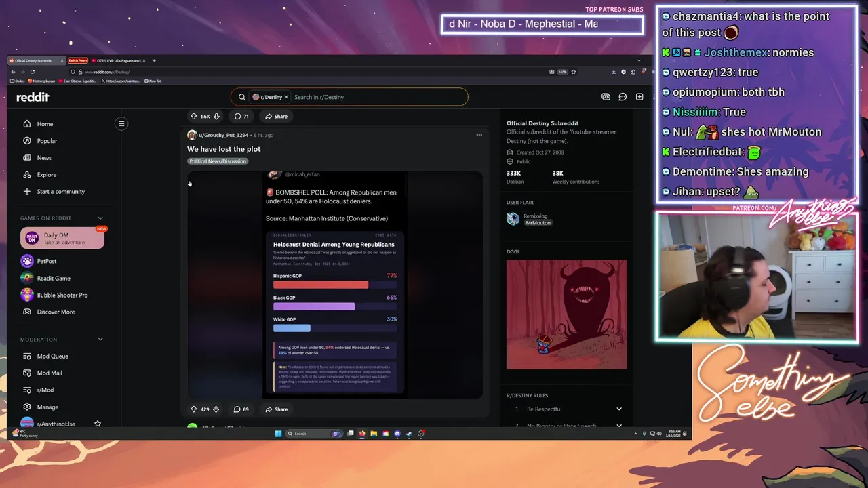
Task: Open Windows Start menu
Action: [x=278, y=434]
